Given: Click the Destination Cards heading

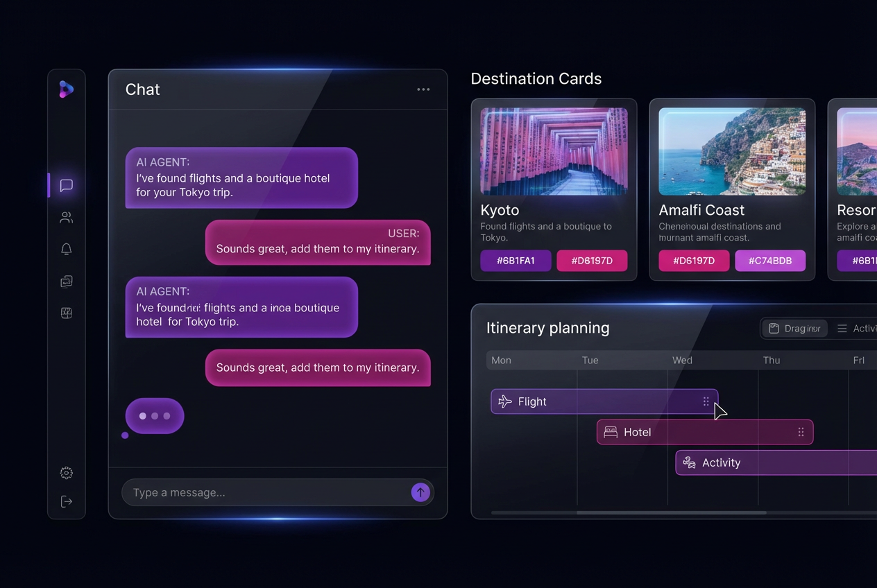Looking at the screenshot, I should pos(536,79).
